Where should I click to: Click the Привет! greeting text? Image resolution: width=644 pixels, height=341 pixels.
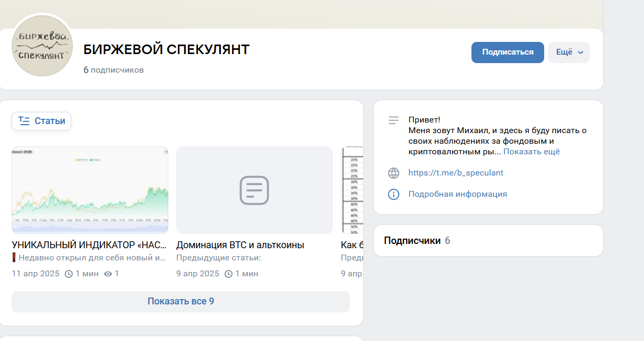click(424, 120)
